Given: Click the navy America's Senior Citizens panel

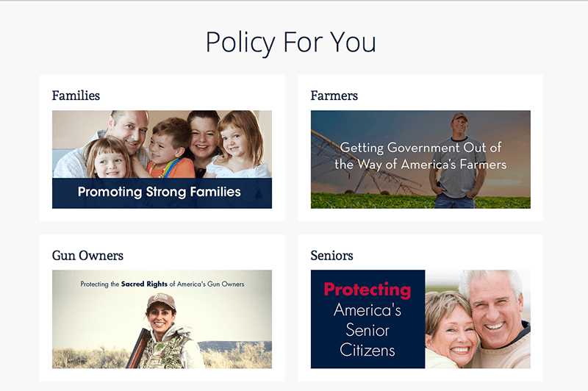Looking at the screenshot, I should tap(368, 319).
